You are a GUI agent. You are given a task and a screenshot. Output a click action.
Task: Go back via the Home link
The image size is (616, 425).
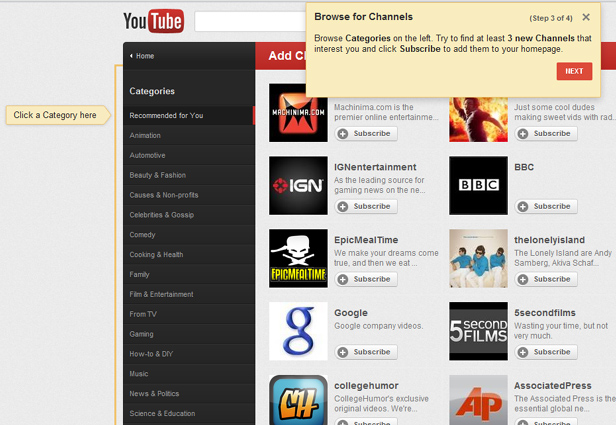(142, 56)
